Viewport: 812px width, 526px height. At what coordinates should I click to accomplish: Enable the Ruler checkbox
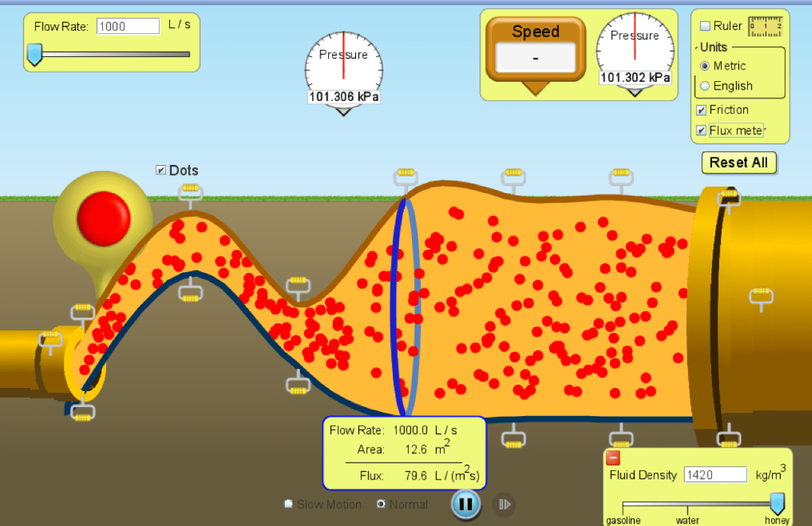pyautogui.click(x=705, y=26)
